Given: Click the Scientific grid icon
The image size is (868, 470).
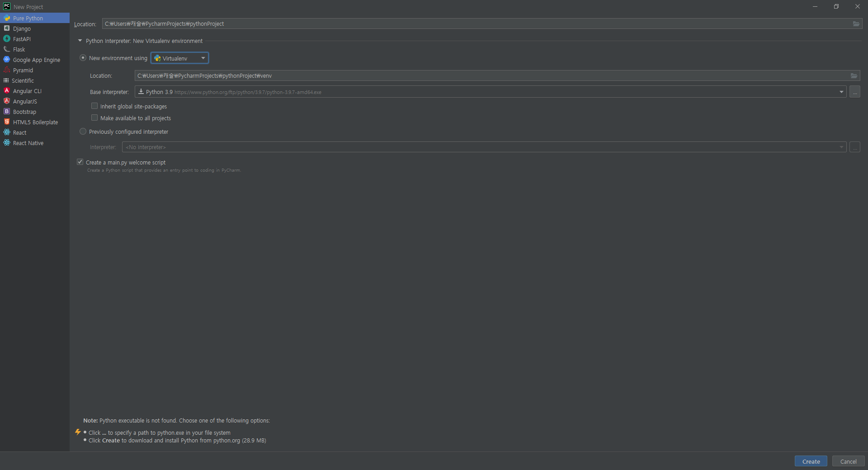Looking at the screenshot, I should [6, 80].
